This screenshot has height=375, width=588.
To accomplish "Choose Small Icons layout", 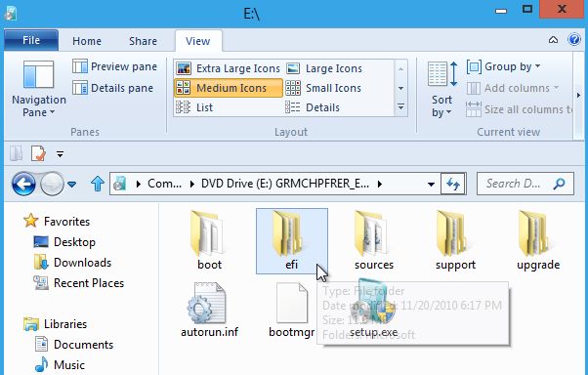I will point(323,88).
